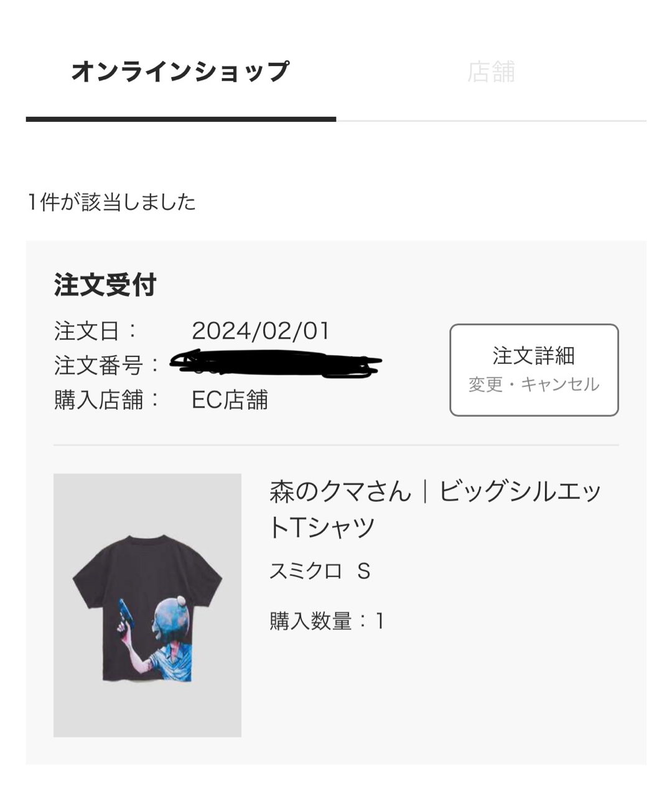The height and width of the screenshot is (811, 672).
Task: Select the order date 2024/02/01
Action: pyautogui.click(x=261, y=331)
